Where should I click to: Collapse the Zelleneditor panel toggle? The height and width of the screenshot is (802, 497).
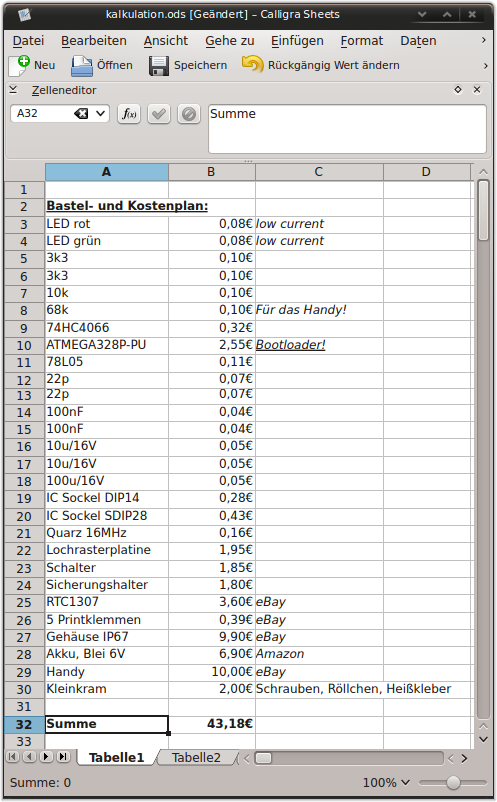tap(13, 90)
